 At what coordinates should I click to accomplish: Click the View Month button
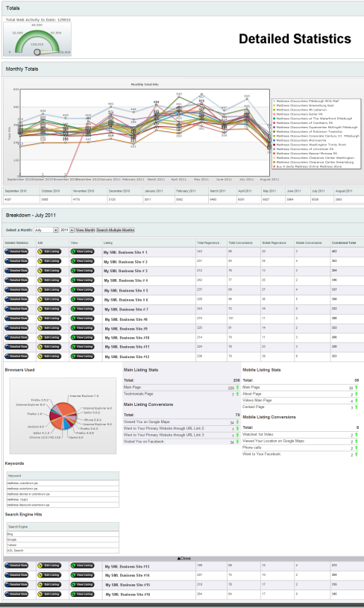85,230
